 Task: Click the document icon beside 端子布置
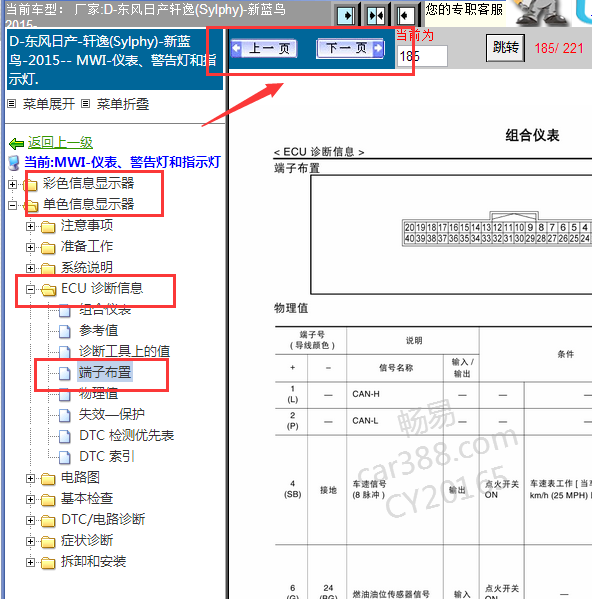pos(65,373)
